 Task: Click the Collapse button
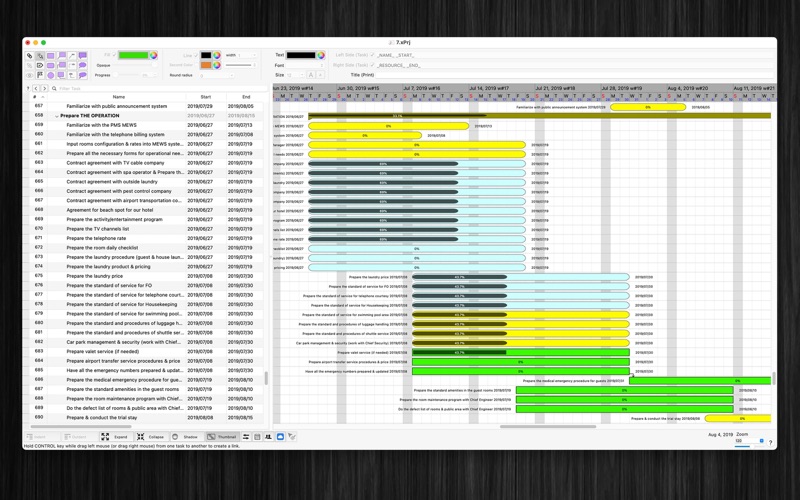(151, 437)
